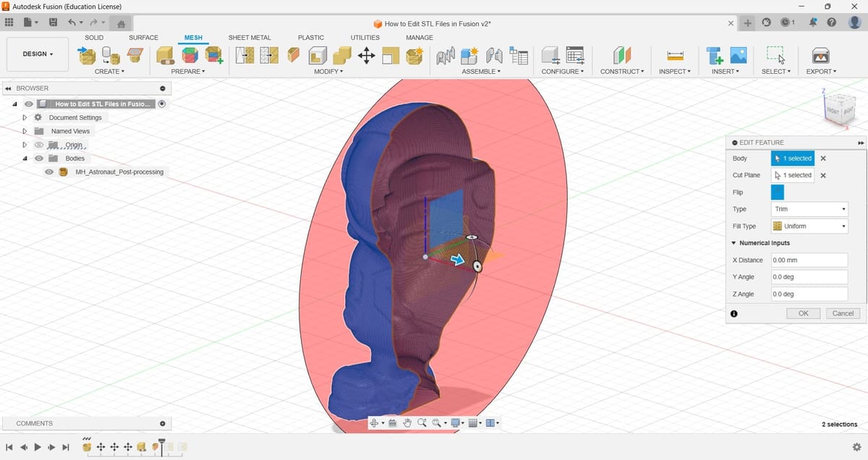
Task: Click the Body '1 selected' button
Action: point(793,158)
